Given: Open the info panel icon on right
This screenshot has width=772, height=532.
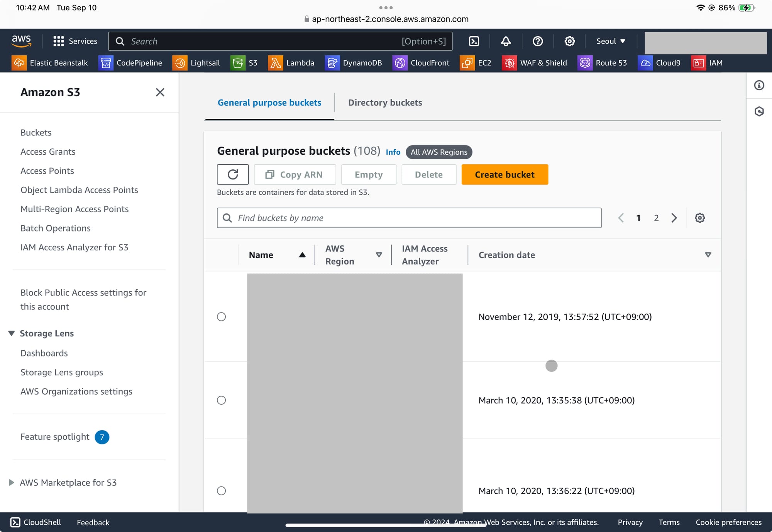Looking at the screenshot, I should pyautogui.click(x=759, y=85).
